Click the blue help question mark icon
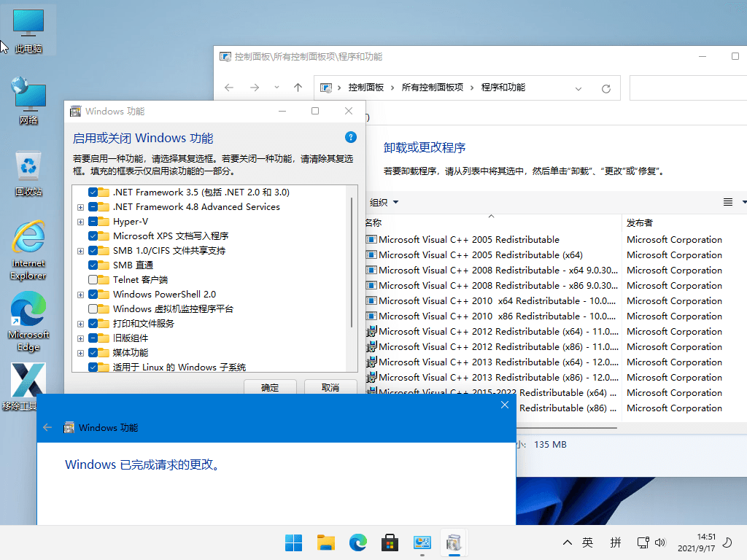 351,137
